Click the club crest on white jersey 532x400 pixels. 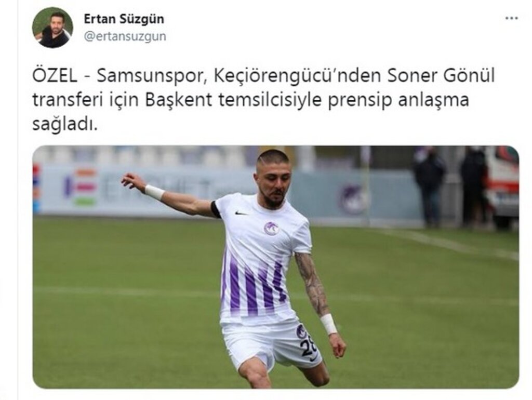point(271,229)
